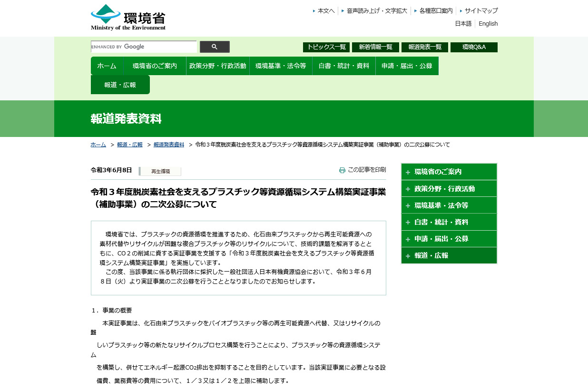The width and height of the screenshot is (588, 390).
Task: Click the magnifier search button
Action: click(215, 47)
